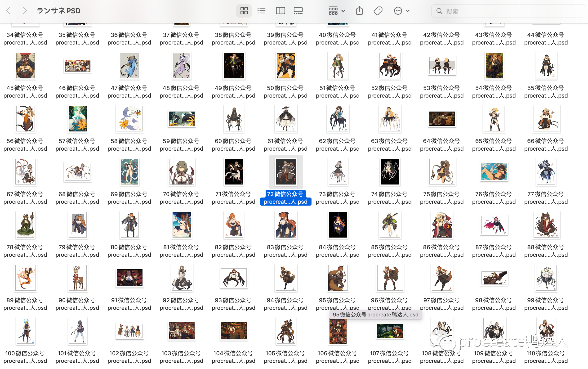The height and width of the screenshot is (369, 588).
Task: Select the 102 微信公众号 psd thumbnail
Action: coord(129,331)
